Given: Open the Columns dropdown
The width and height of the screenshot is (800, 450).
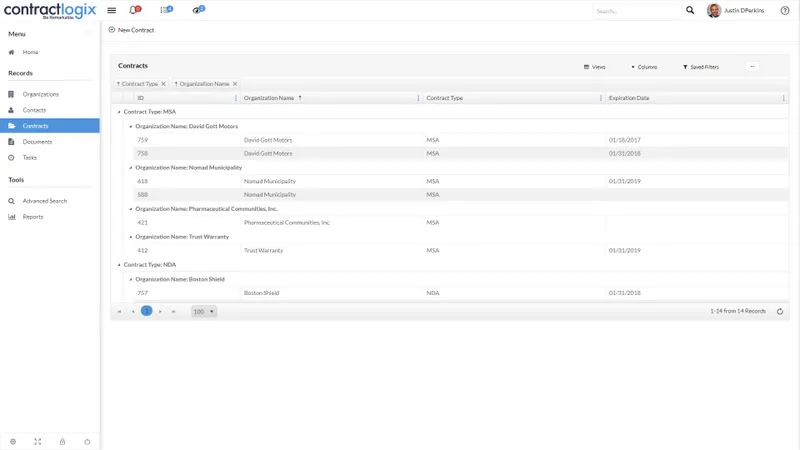Looking at the screenshot, I should [x=644, y=67].
